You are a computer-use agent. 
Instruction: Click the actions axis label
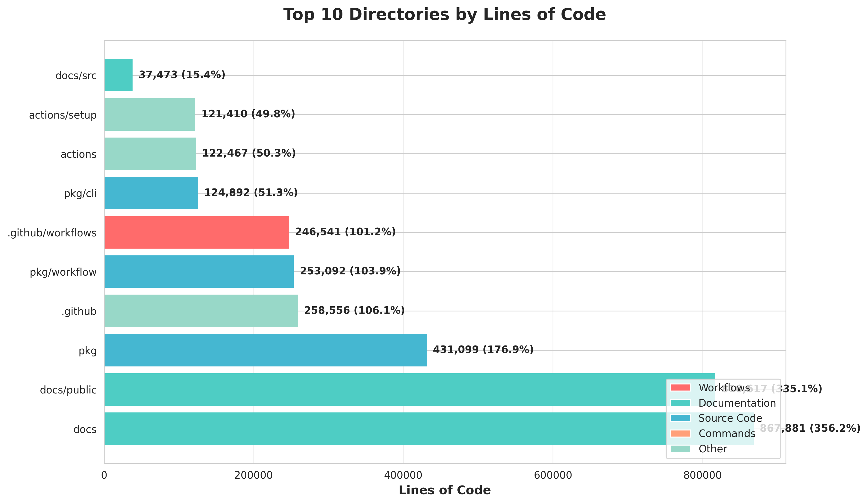(x=79, y=154)
